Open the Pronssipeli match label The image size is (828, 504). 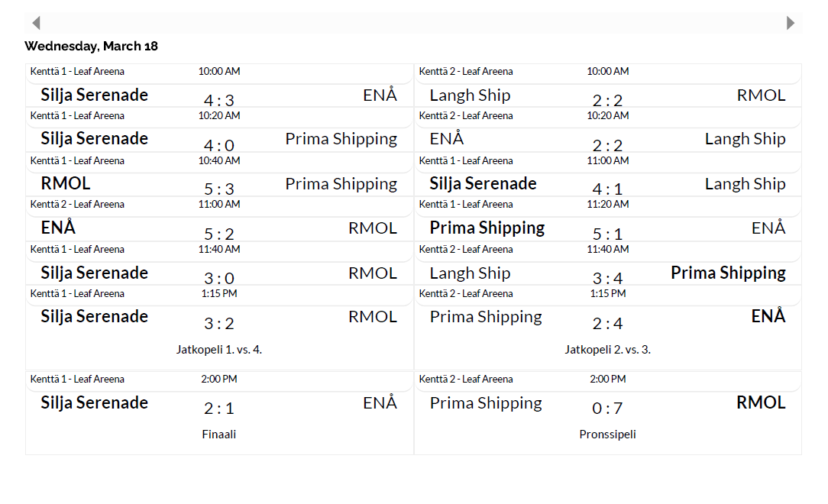[x=607, y=435]
